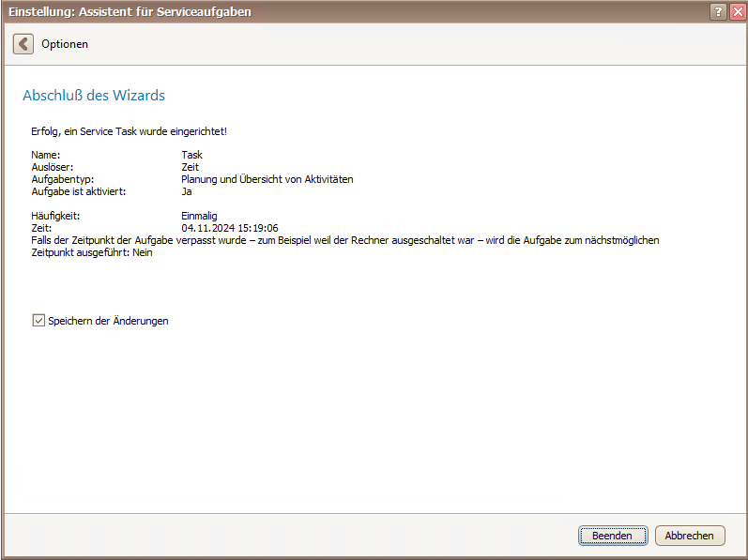Image resolution: width=748 pixels, height=560 pixels.
Task: Click the 'Häufigkeit:' field label
Action: (x=55, y=216)
